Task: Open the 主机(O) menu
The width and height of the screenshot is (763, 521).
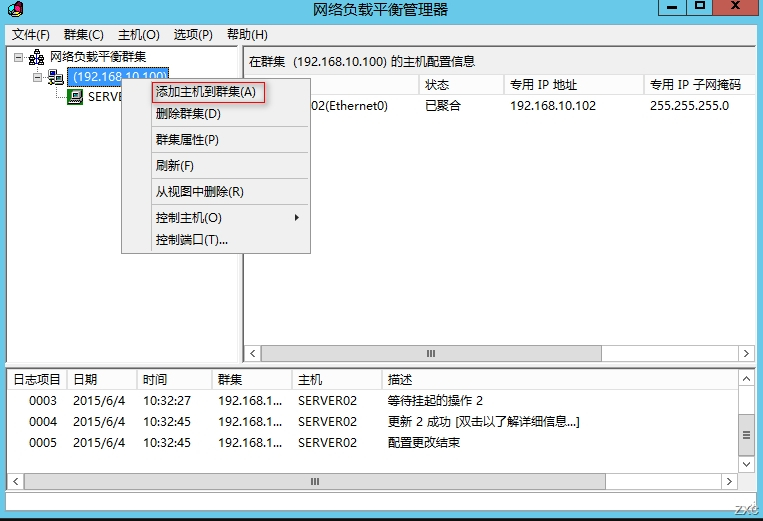Action: [x=139, y=35]
